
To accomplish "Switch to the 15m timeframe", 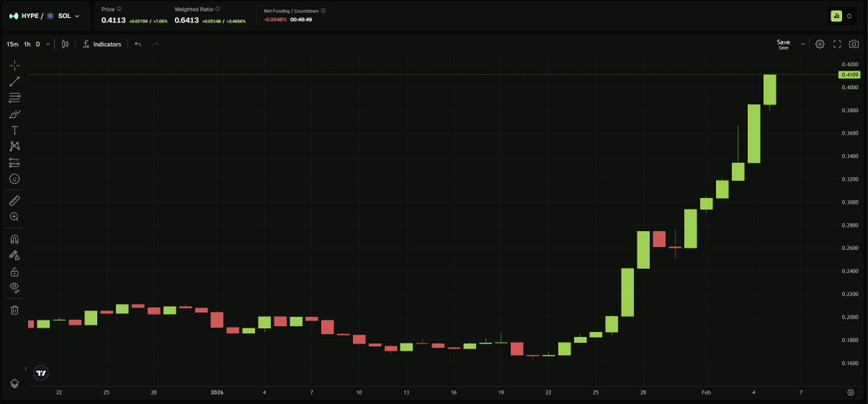I will (12, 44).
